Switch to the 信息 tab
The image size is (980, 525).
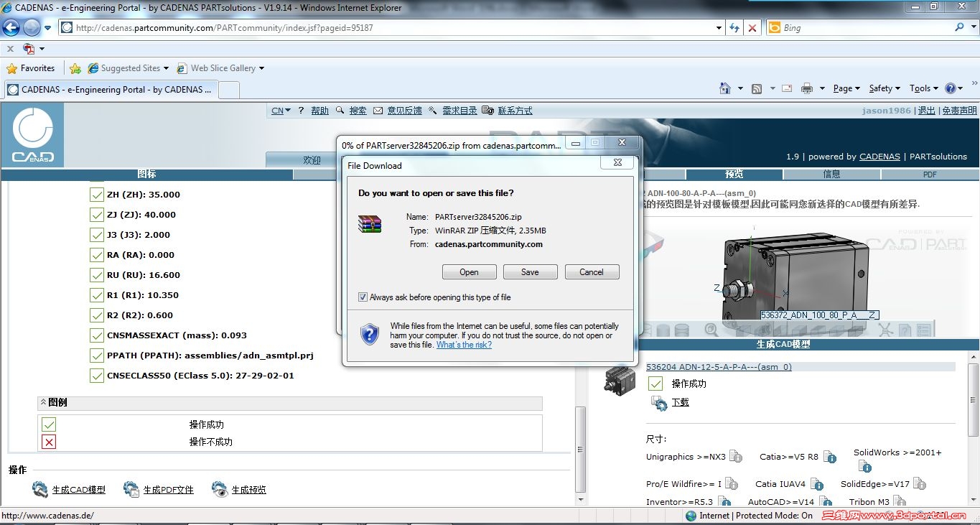coord(831,175)
